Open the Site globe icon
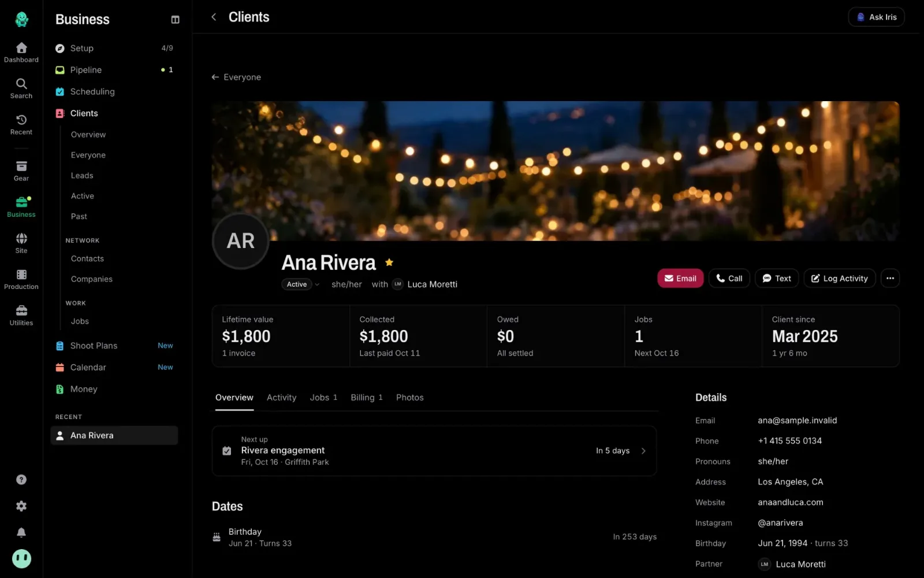Viewport: 924px width, 578px height. [x=21, y=243]
